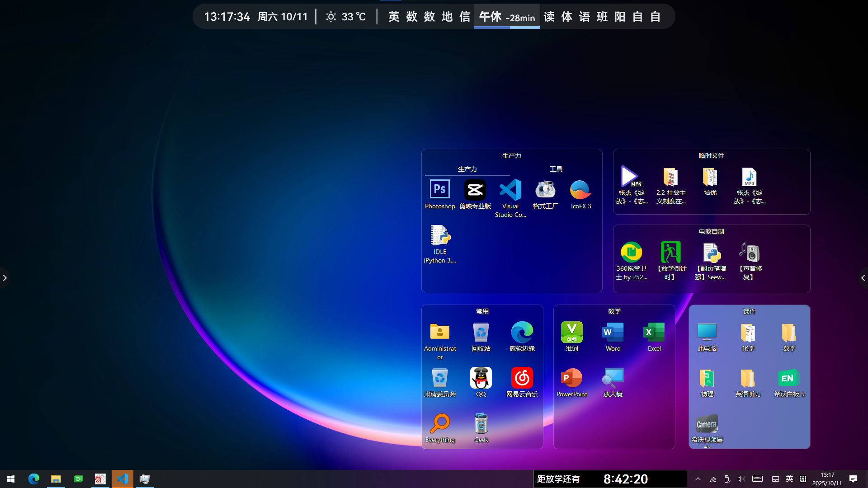Launch QQ messenger icon
The image size is (868, 488).
point(481,378)
